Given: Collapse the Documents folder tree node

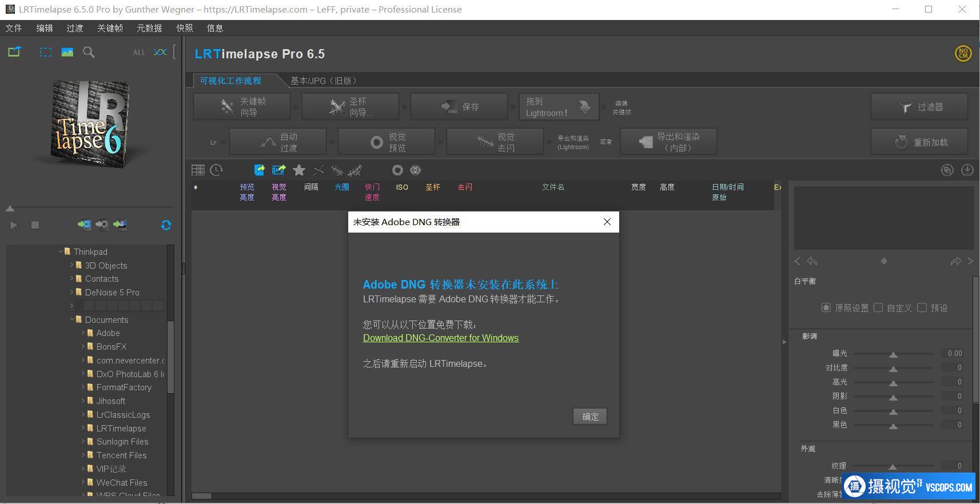Looking at the screenshot, I should click(x=72, y=319).
